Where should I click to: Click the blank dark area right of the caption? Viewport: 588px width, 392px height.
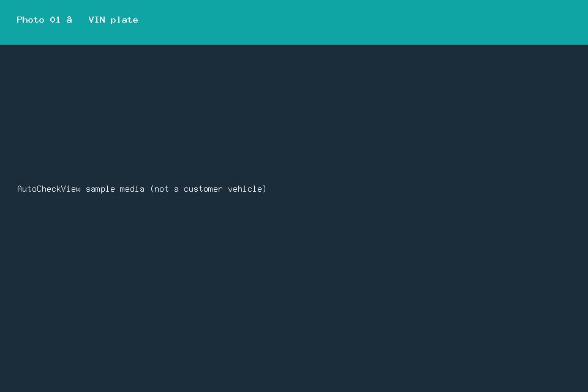pos(428,189)
